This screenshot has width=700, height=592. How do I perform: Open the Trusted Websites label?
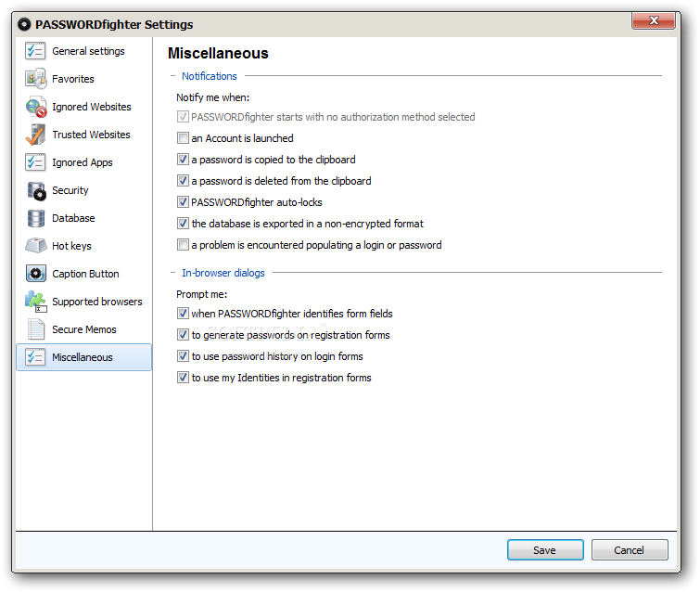coord(91,135)
